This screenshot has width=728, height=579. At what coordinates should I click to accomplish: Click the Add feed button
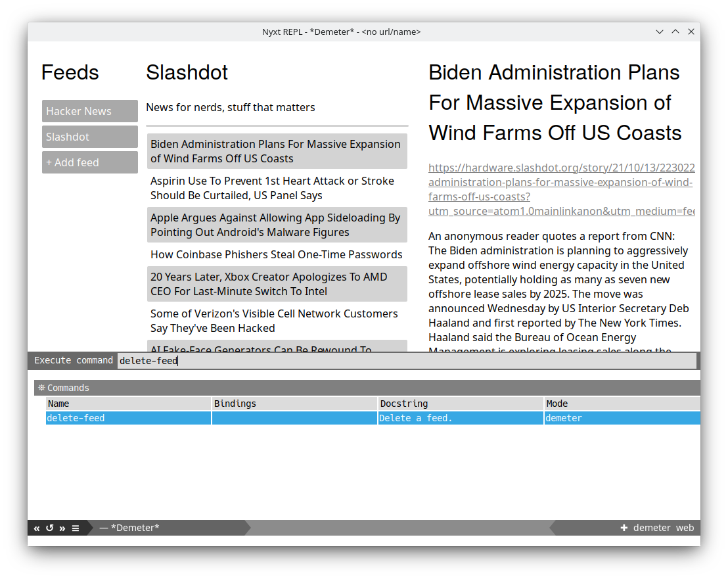pyautogui.click(x=89, y=162)
